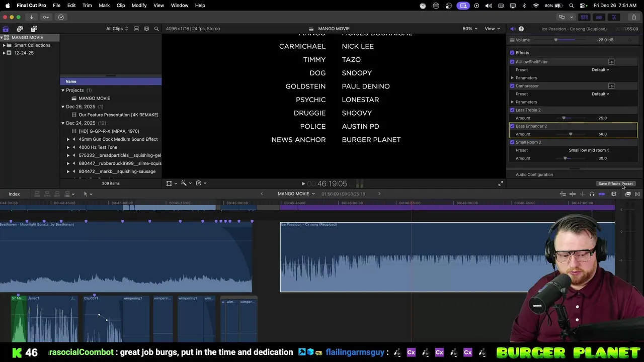Viewport: 644px width, 362px height.
Task: Open the retime speedometer menu
Action: [201, 184]
